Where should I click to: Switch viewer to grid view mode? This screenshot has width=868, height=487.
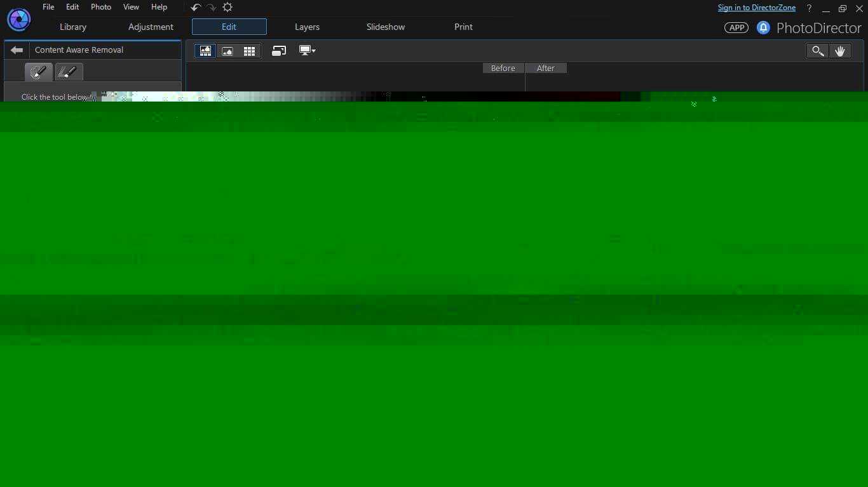click(x=249, y=51)
